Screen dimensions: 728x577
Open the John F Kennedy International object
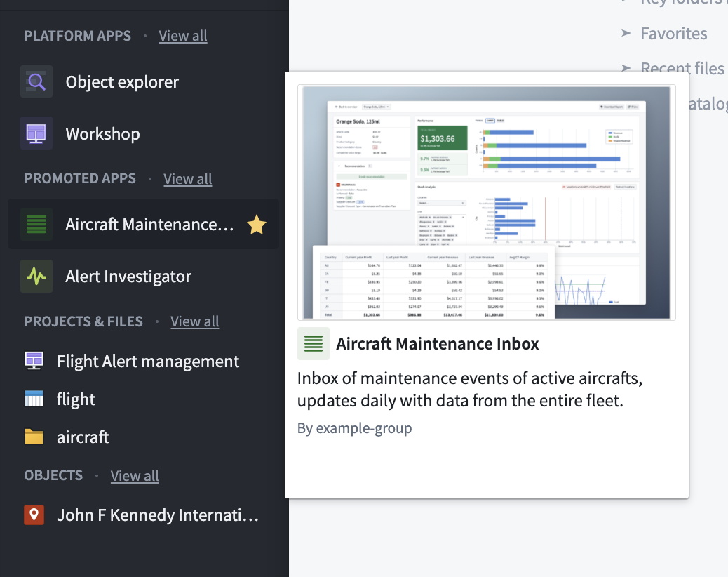point(157,515)
